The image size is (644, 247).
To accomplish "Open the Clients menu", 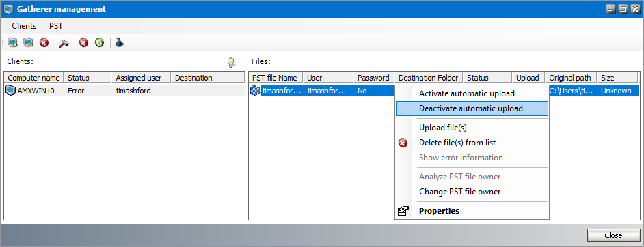I will (24, 26).
